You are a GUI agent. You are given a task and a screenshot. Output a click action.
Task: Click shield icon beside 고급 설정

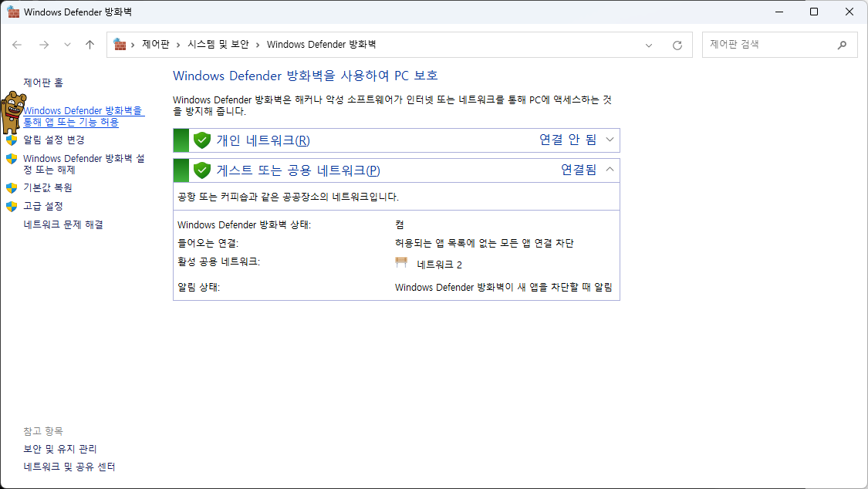tap(12, 207)
